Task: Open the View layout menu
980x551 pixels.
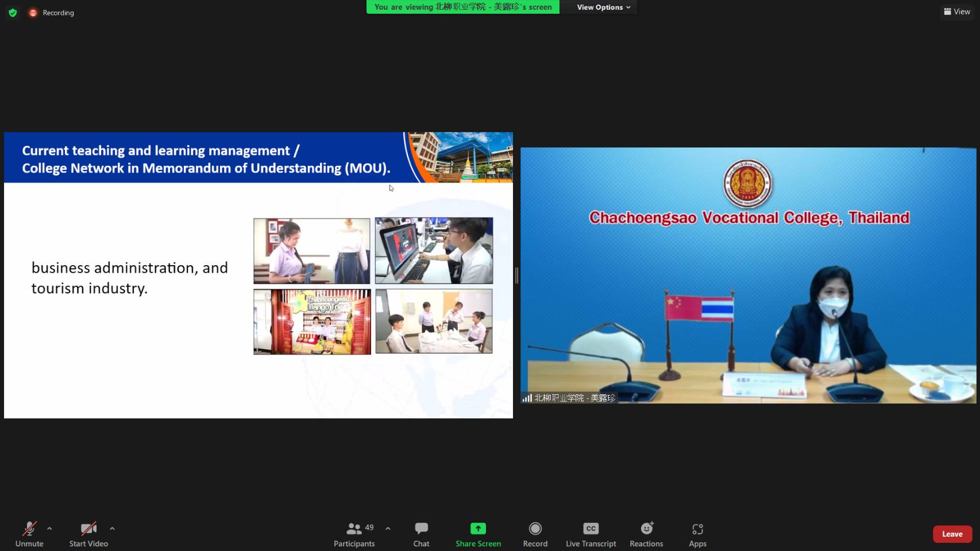Action: point(956,11)
